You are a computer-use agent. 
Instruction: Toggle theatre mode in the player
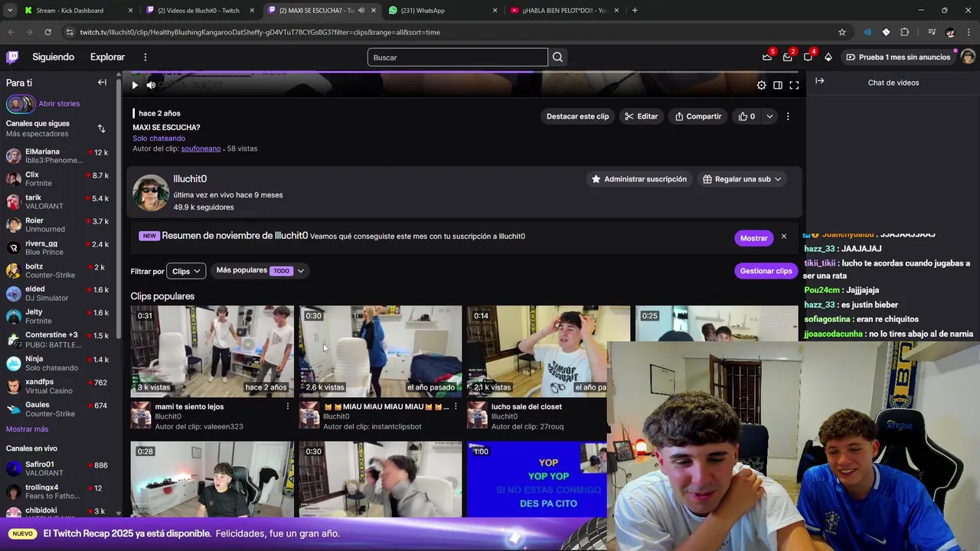pyautogui.click(x=777, y=85)
